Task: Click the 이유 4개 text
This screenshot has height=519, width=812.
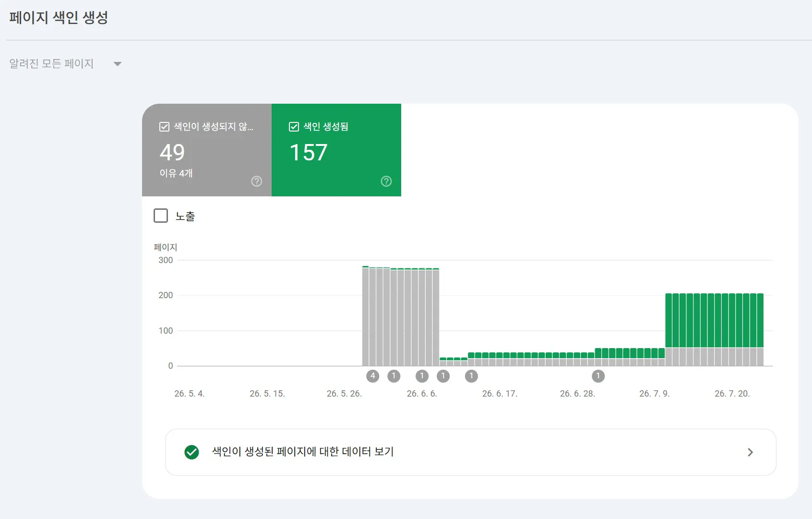Action: pos(176,173)
